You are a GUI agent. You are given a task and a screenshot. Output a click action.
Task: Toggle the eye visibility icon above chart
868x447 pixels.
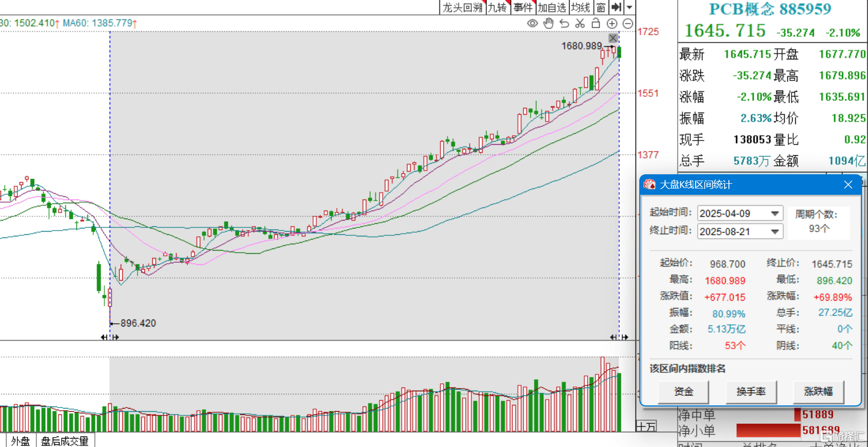coord(532,23)
